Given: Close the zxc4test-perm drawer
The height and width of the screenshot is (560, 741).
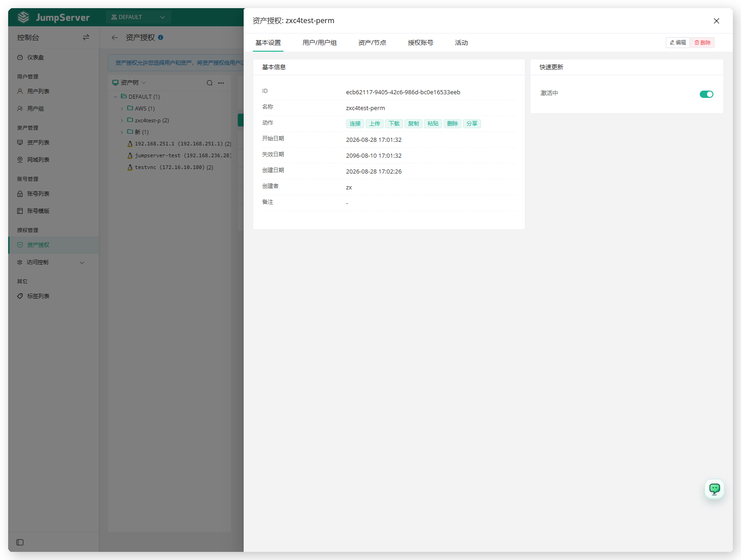Looking at the screenshot, I should (x=717, y=21).
